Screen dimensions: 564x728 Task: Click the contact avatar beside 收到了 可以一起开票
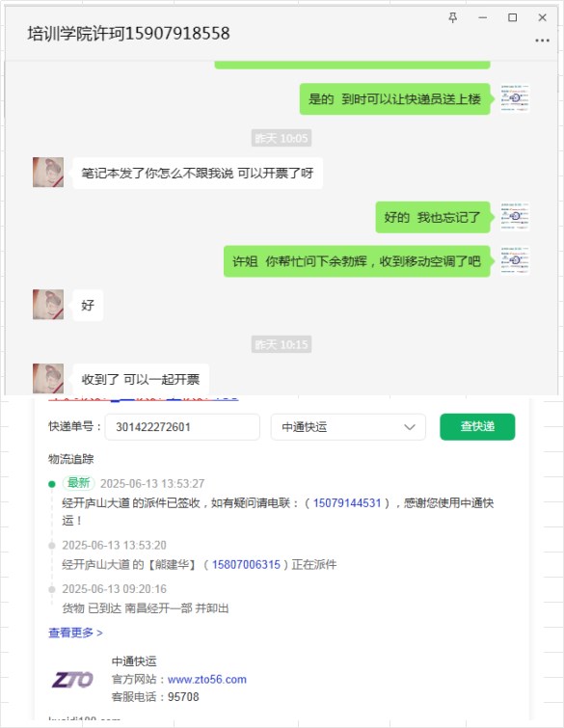48,378
